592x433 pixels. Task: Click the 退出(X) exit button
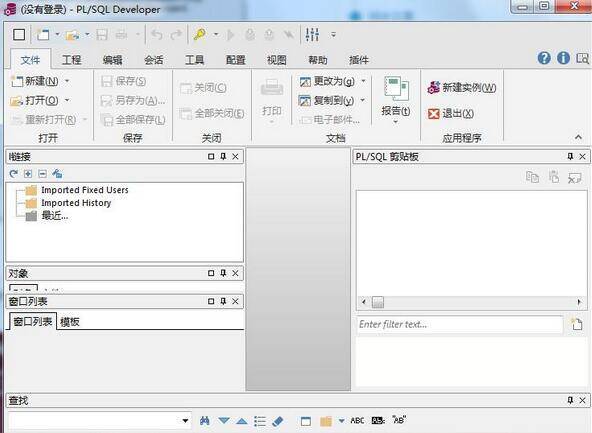pos(451,113)
